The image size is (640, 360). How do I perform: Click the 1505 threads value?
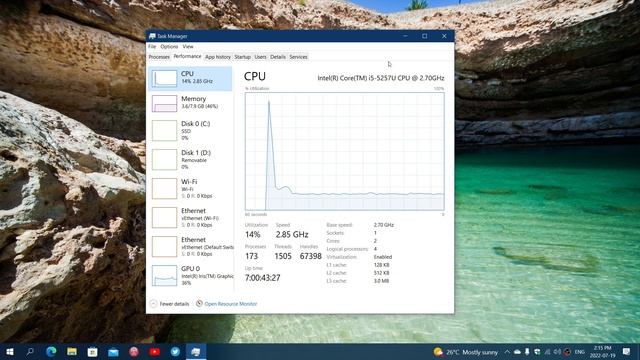[283, 256]
